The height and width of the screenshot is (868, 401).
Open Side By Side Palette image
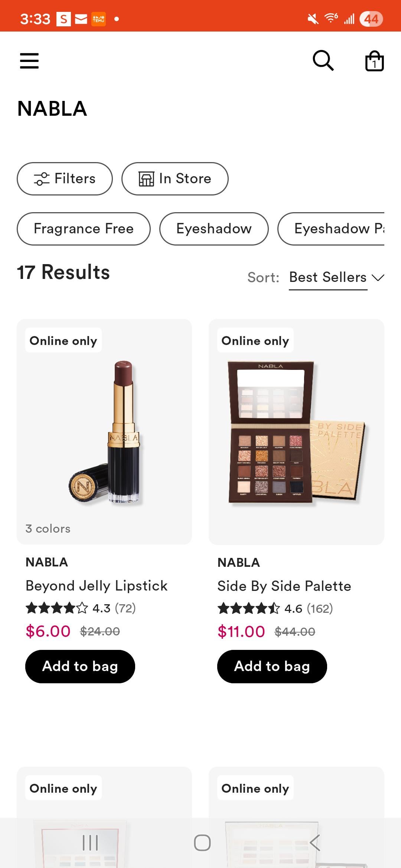click(x=296, y=431)
